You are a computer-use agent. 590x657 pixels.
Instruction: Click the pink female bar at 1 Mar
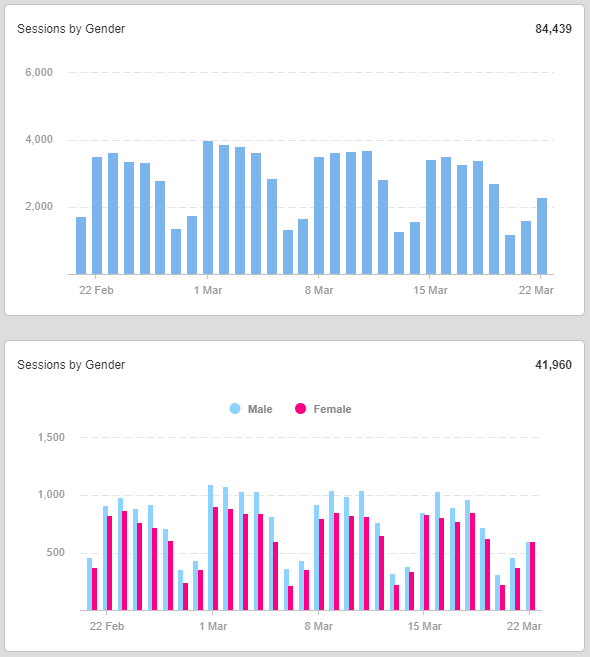(x=215, y=559)
